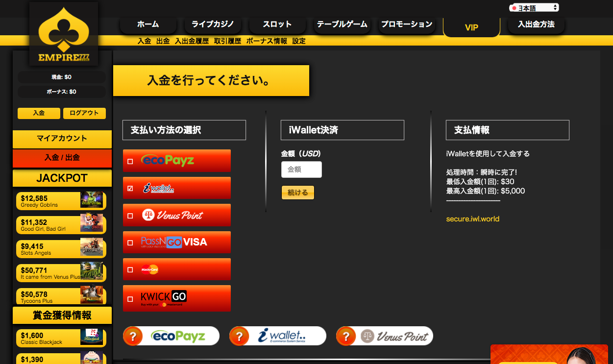Open 取引履歴 submenu item
The height and width of the screenshot is (364, 613).
[228, 41]
